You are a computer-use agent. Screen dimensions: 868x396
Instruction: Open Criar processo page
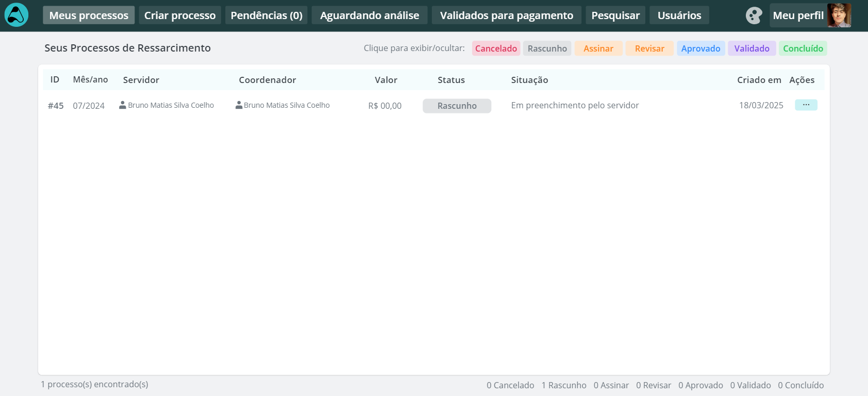(x=180, y=15)
